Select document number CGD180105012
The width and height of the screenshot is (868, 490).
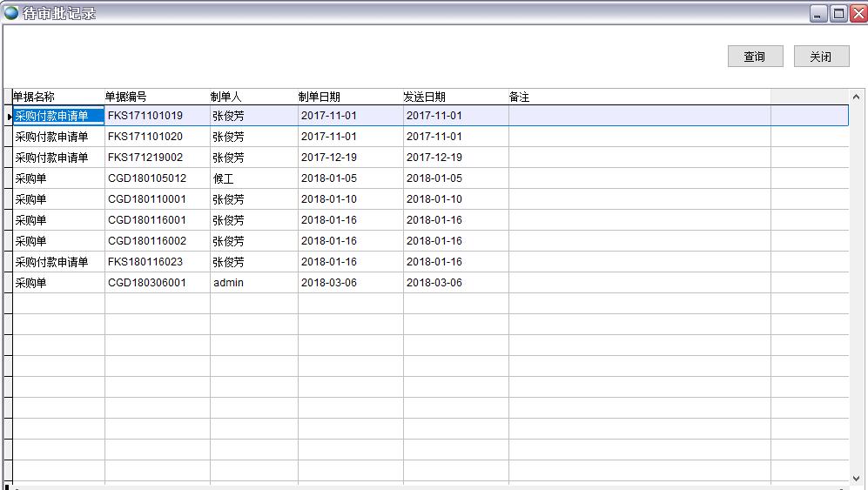point(147,178)
